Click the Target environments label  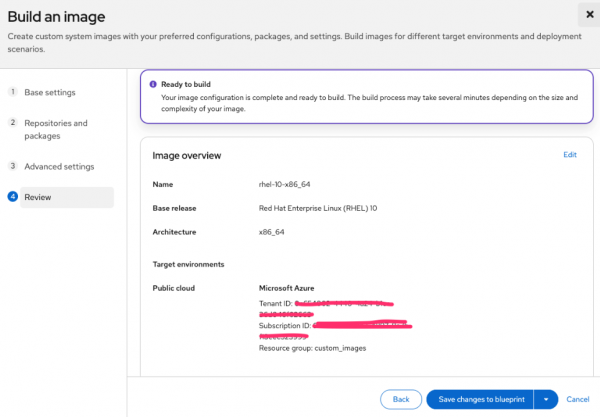(188, 264)
